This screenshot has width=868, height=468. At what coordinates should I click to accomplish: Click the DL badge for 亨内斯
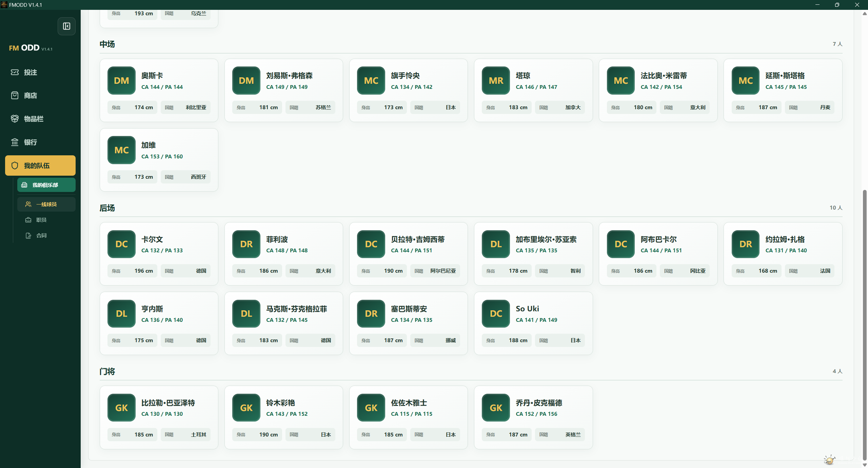pyautogui.click(x=121, y=314)
